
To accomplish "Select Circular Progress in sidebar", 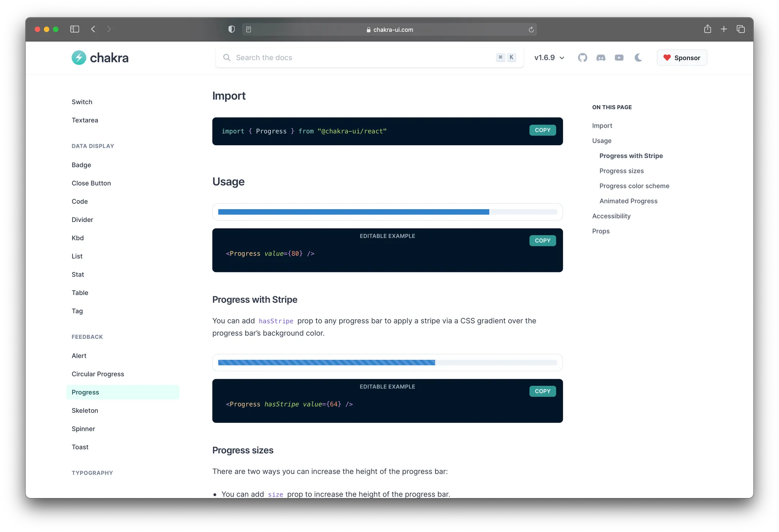I will pos(98,374).
